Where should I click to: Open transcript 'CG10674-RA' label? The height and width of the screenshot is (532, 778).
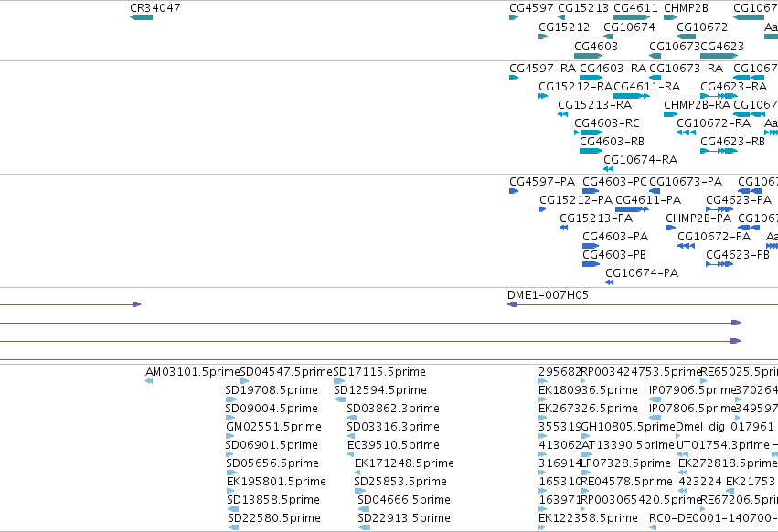coord(641,160)
